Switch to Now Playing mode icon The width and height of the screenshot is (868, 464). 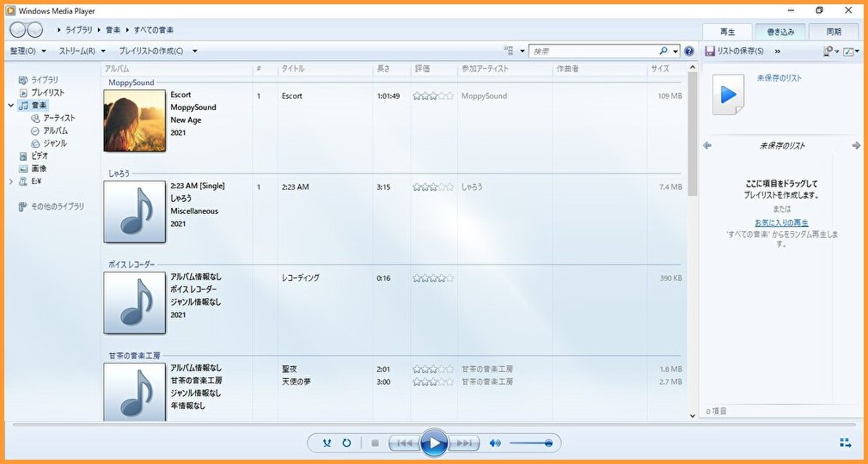[x=846, y=443]
